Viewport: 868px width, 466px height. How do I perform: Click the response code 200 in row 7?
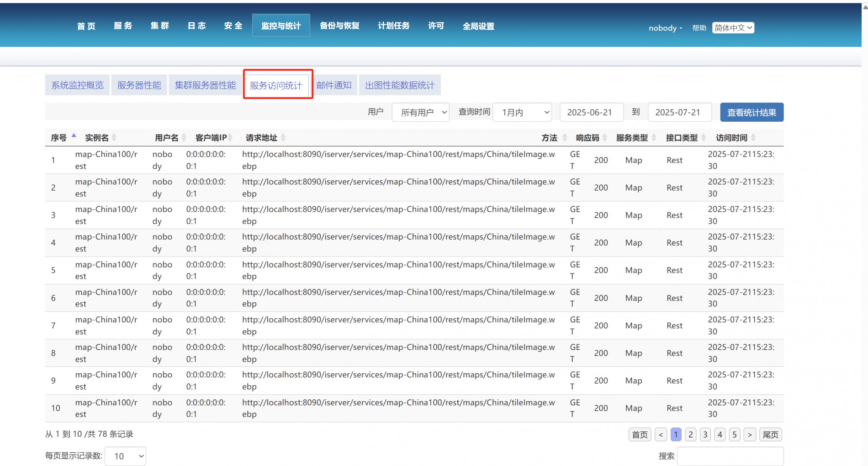pyautogui.click(x=601, y=326)
